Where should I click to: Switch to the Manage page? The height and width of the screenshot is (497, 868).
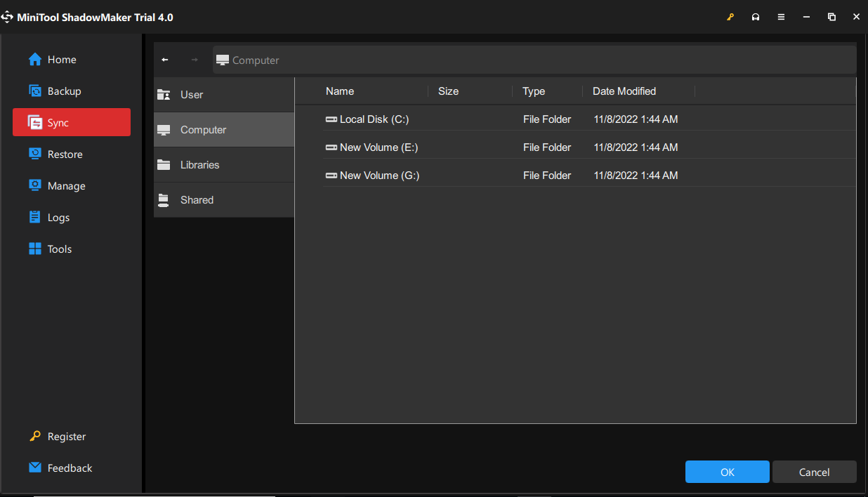tap(66, 186)
